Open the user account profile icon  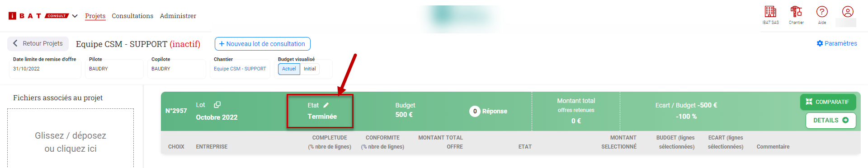[x=848, y=12]
